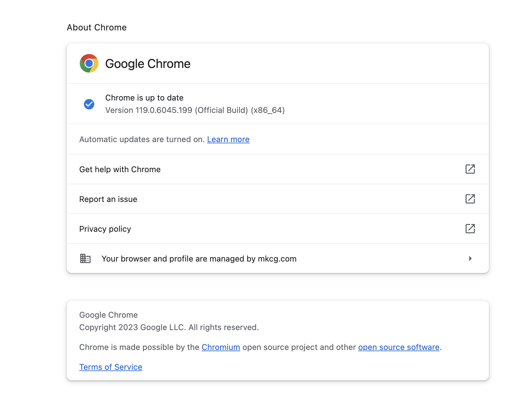
Task: Open the open source software link
Action: click(399, 347)
